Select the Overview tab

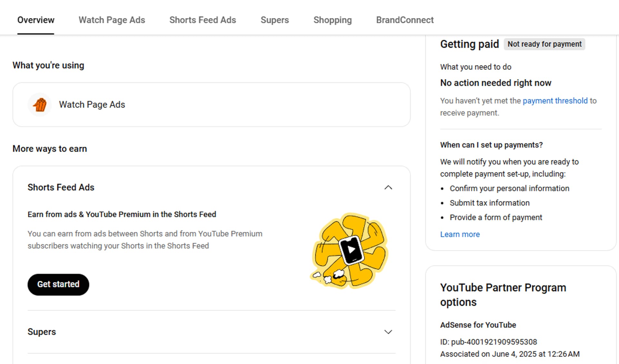coord(36,20)
